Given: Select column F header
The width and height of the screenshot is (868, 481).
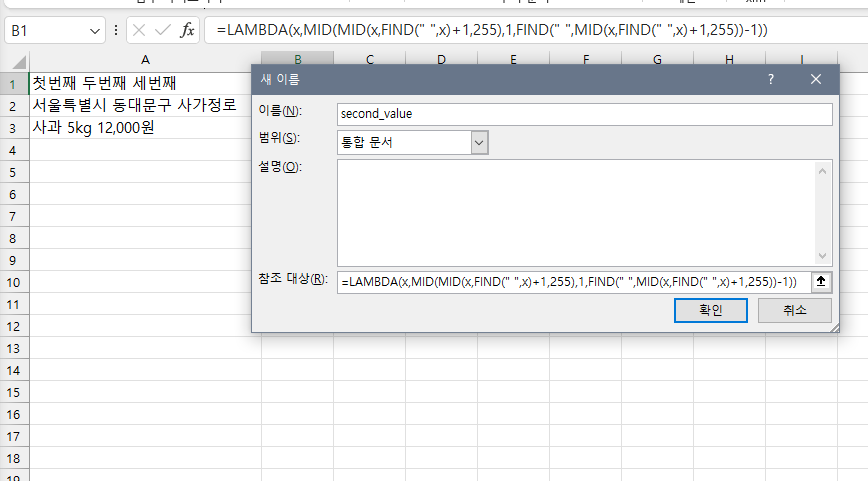Looking at the screenshot, I should coord(586,58).
